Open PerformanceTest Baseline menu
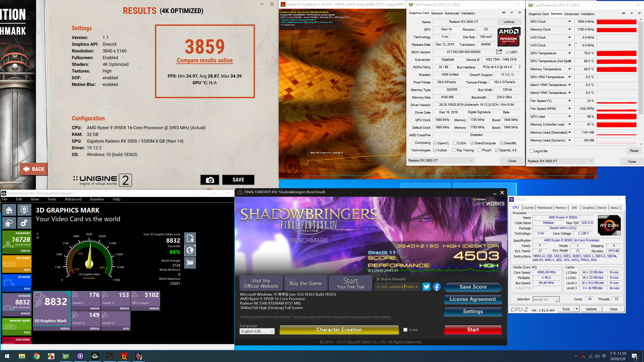This screenshot has width=644, height=362. pyautogui.click(x=97, y=199)
